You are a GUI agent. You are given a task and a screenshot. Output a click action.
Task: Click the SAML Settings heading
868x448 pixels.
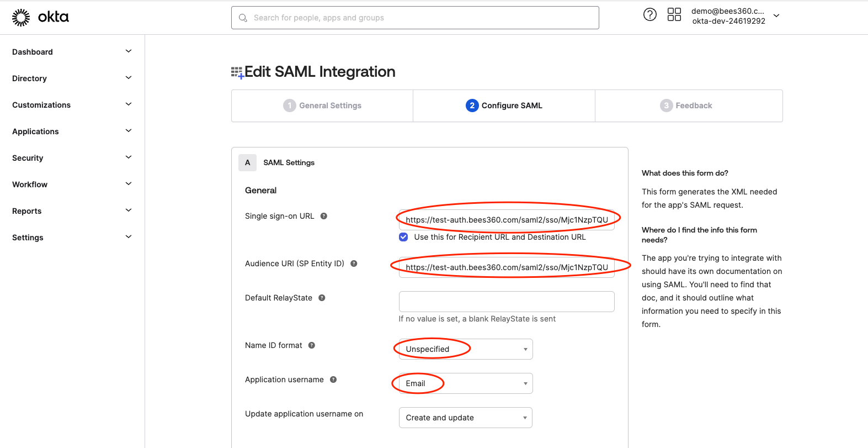click(289, 162)
